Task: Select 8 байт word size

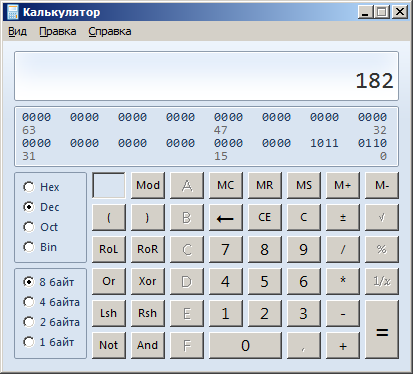Action: 49,282
